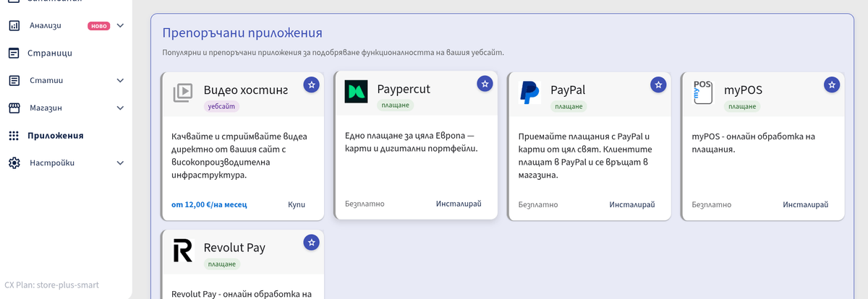Expand the Статии submenu chevron

[x=120, y=80]
